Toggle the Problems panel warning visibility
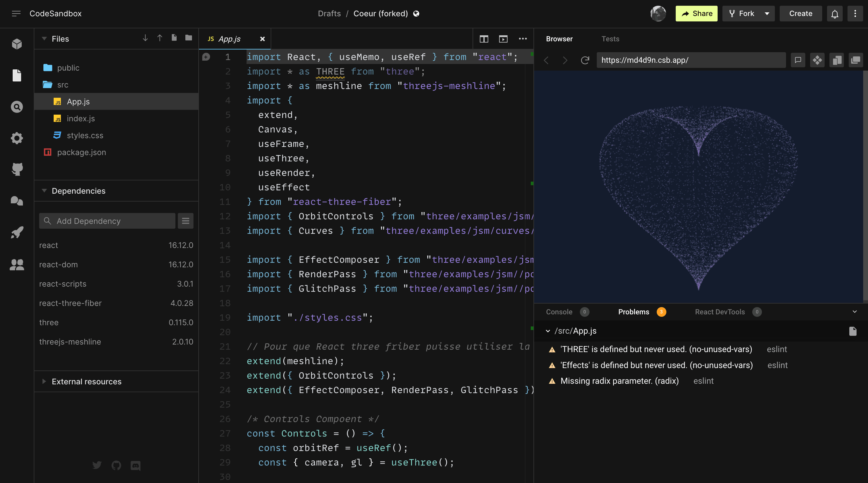This screenshot has height=483, width=868. [x=548, y=331]
